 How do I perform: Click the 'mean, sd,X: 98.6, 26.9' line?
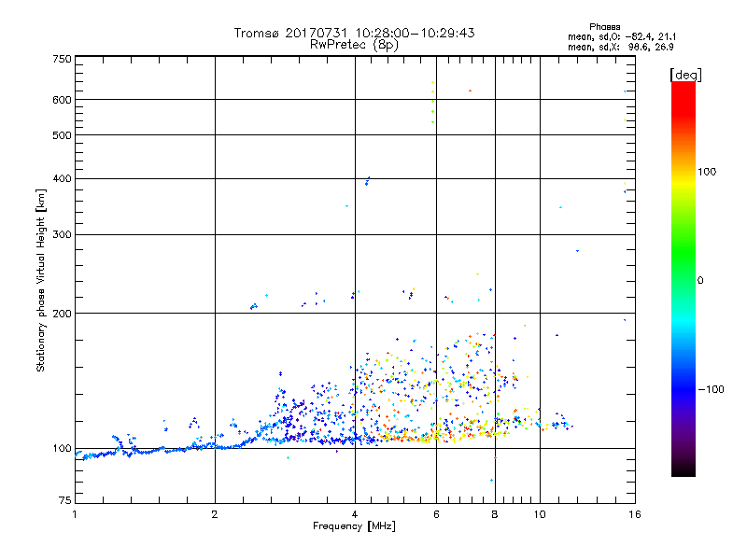620,47
